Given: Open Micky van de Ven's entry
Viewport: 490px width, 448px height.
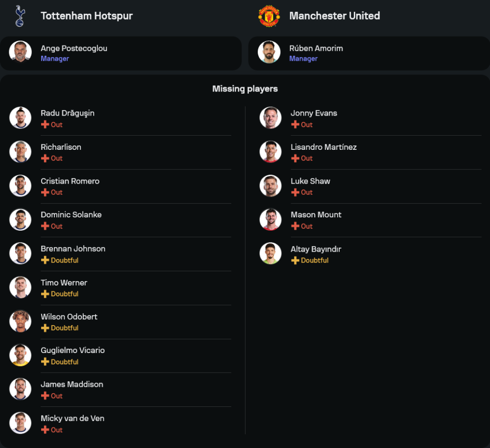Looking at the screenshot, I should tap(73, 419).
